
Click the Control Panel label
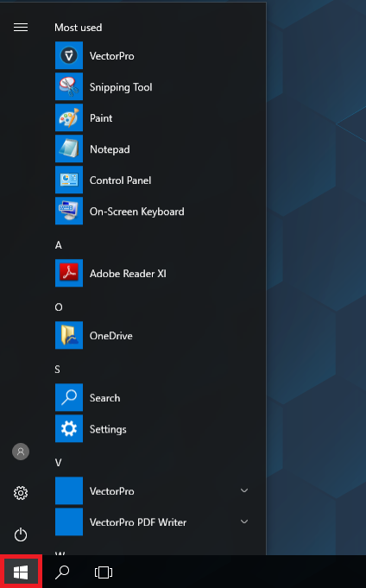(120, 180)
